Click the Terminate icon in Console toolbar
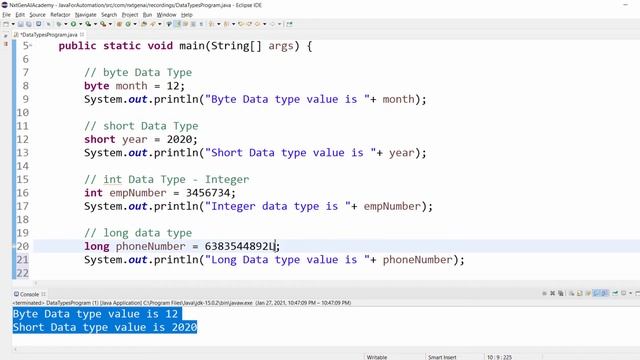The width and height of the screenshot is (640, 360). coord(544,293)
